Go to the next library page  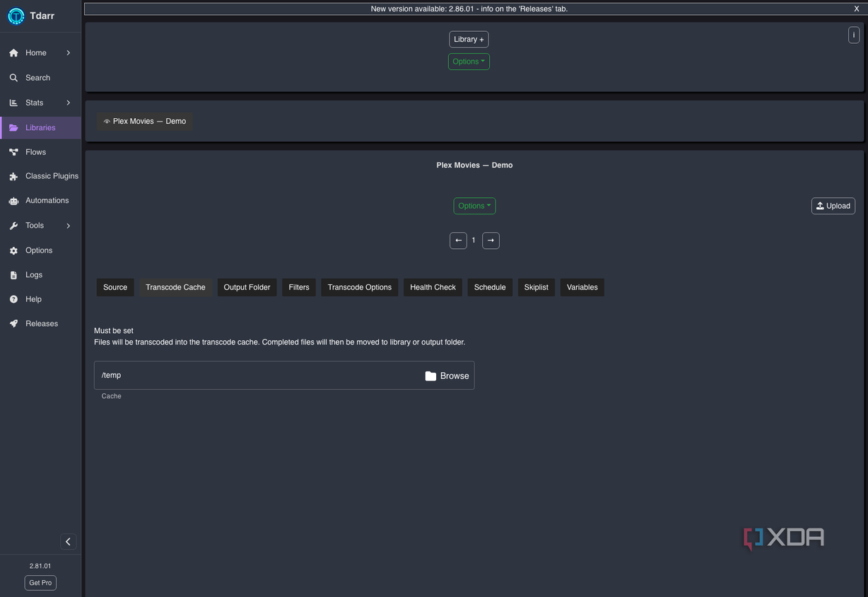point(491,240)
